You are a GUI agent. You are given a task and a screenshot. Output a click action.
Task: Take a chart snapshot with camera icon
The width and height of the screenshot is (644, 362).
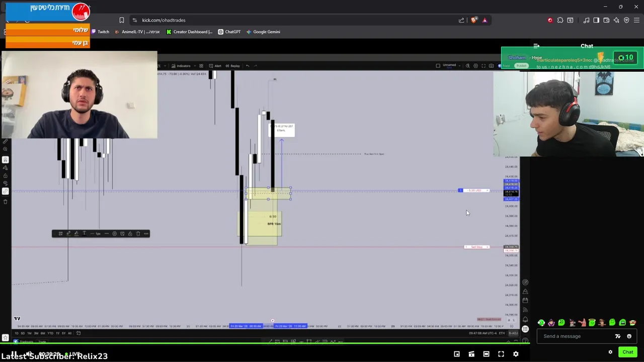click(x=491, y=66)
